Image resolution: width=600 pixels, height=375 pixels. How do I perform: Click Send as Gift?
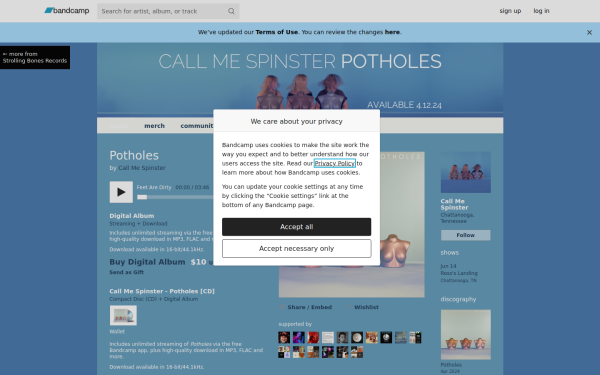[126, 272]
